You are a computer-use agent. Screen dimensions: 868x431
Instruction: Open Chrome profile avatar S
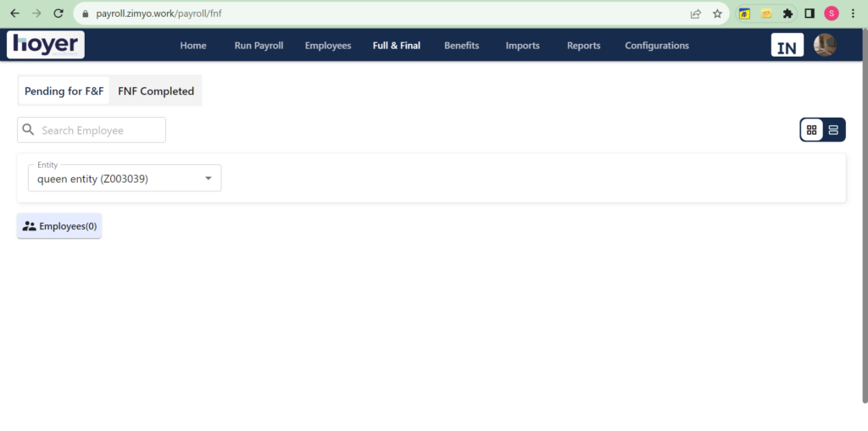point(832,14)
